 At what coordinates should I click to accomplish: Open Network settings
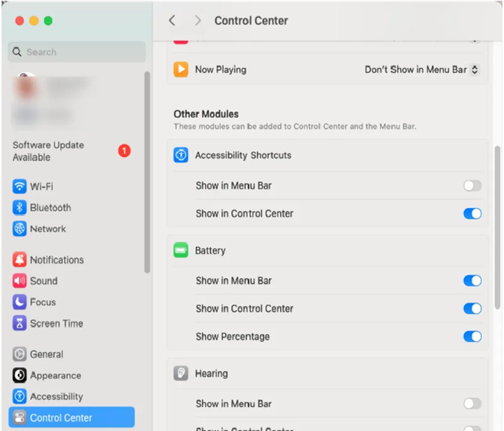coord(19,229)
